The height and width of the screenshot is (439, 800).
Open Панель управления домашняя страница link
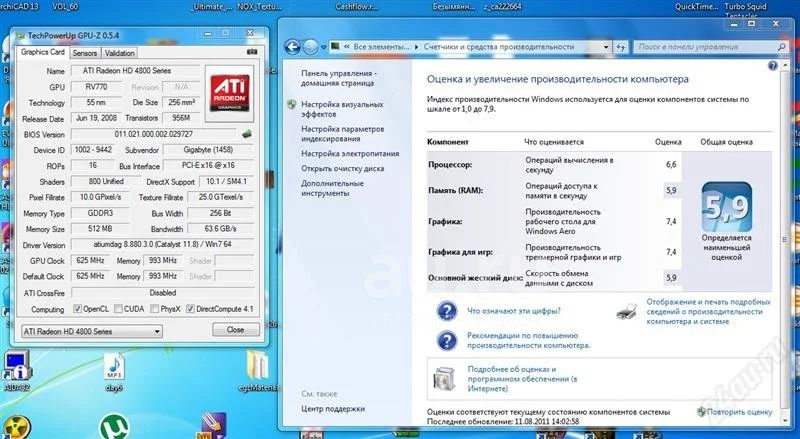point(338,78)
